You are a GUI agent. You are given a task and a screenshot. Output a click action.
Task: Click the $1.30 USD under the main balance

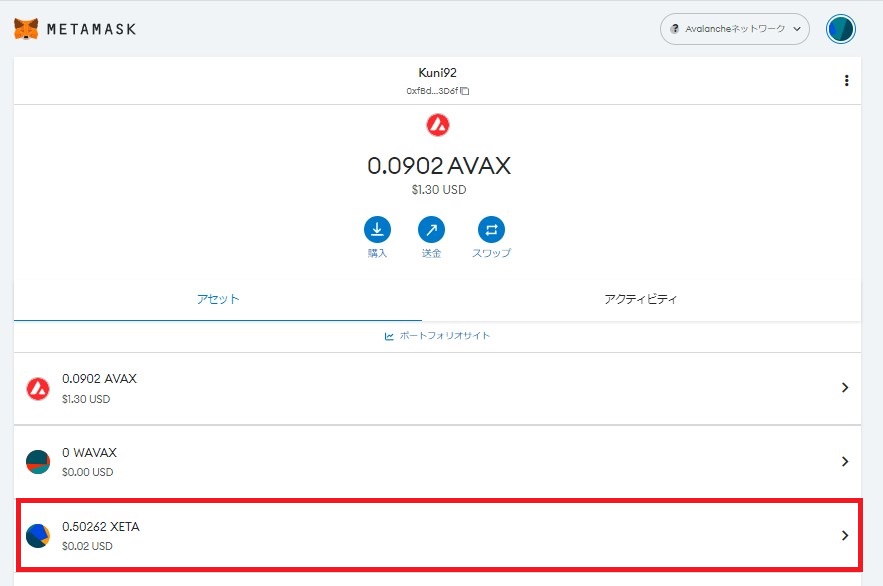click(439, 190)
